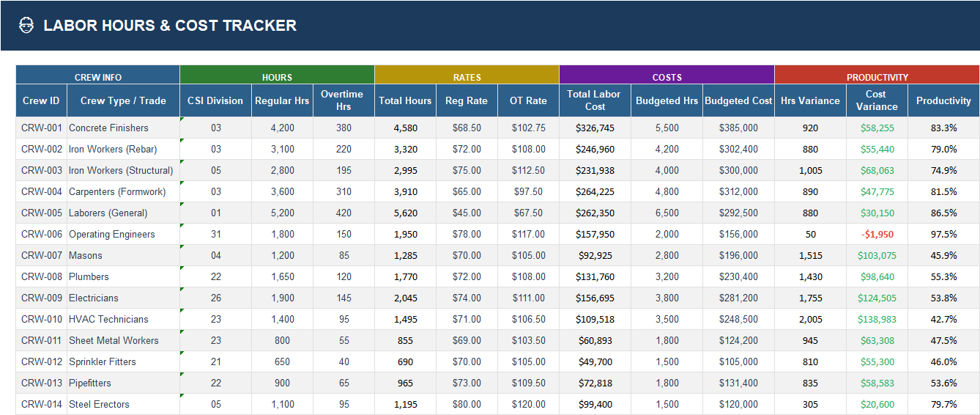Click the Budgeted Hrs column header
The image size is (980, 415).
(667, 100)
